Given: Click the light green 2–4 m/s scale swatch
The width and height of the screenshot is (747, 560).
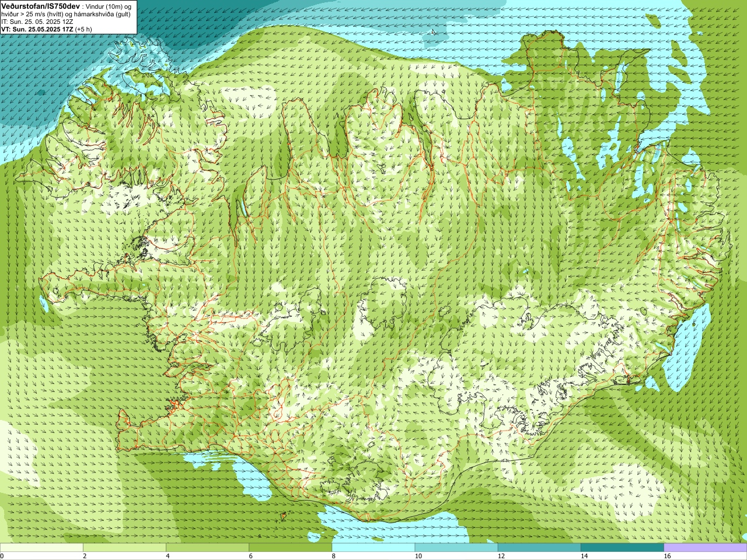Looking at the screenshot, I should (x=124, y=548).
